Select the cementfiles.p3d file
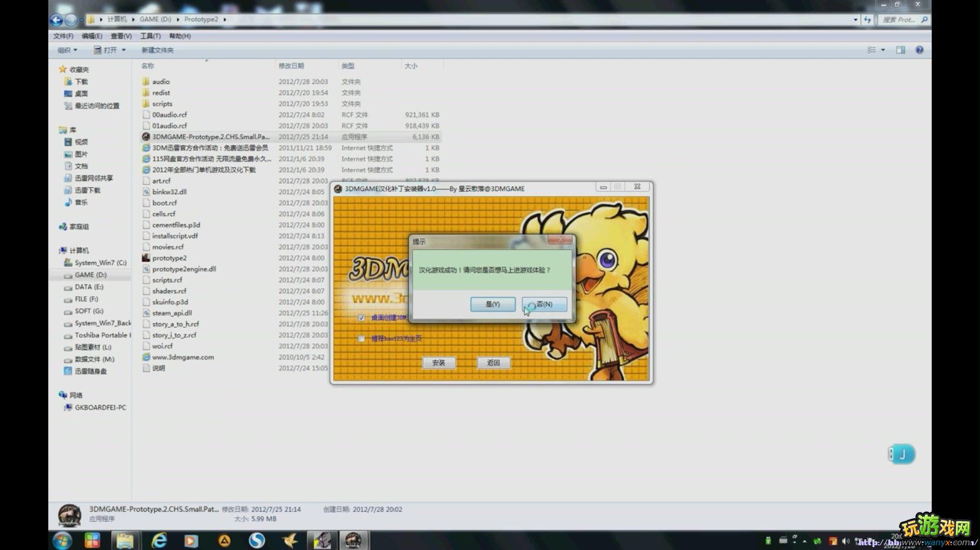 tap(176, 225)
